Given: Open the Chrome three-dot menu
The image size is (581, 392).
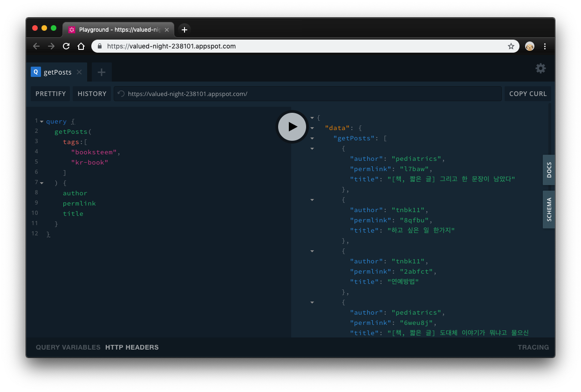Looking at the screenshot, I should coord(545,46).
